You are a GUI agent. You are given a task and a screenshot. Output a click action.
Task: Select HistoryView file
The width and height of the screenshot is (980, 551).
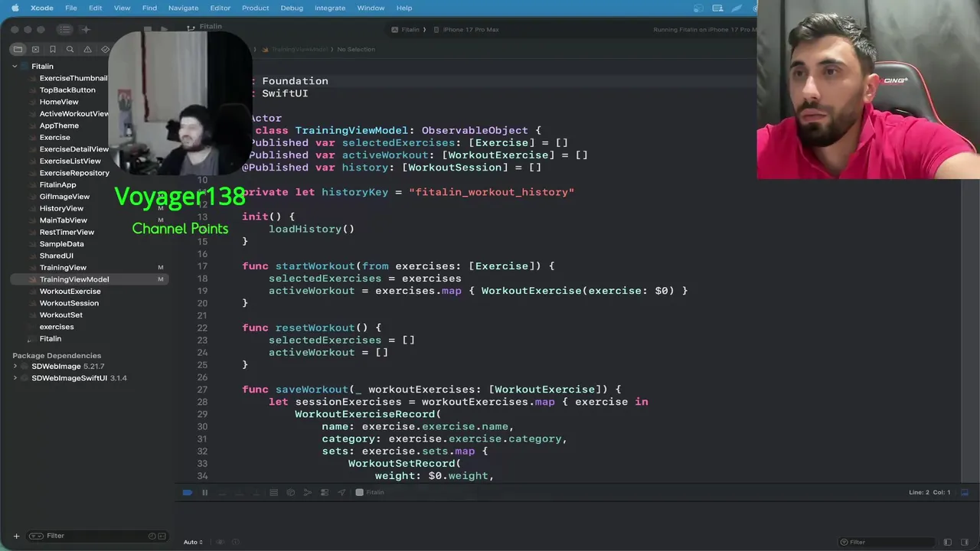pos(61,209)
